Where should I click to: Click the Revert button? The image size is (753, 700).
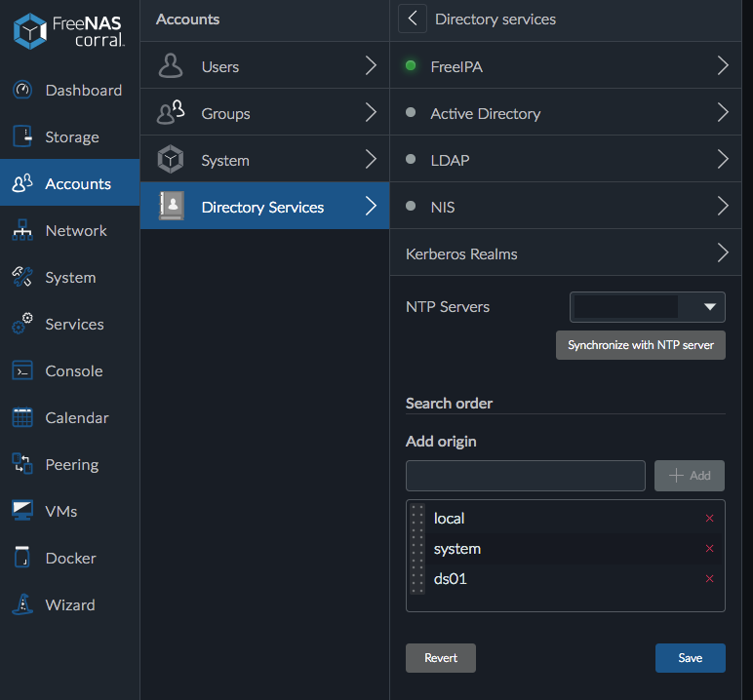click(x=440, y=658)
